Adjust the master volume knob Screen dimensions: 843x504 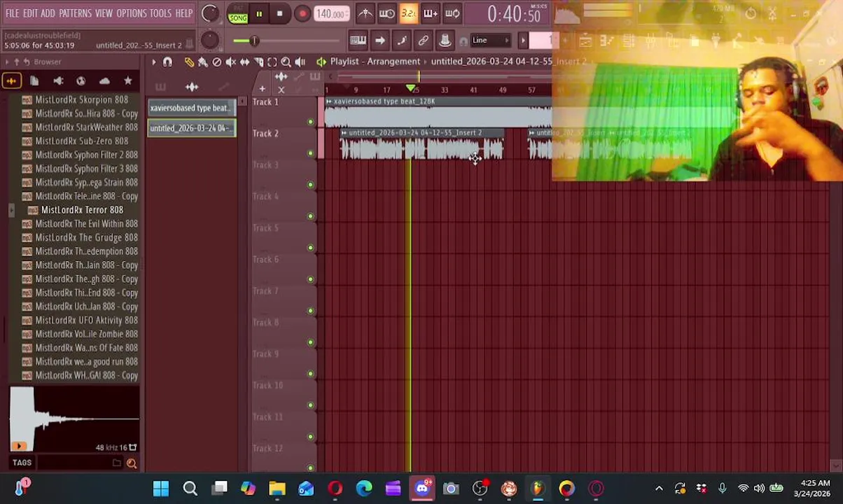pyautogui.click(x=209, y=13)
